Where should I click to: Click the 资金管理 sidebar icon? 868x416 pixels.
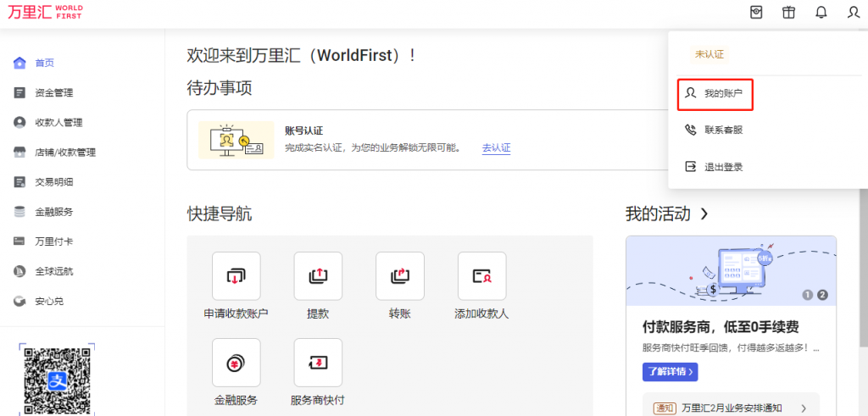pos(19,93)
